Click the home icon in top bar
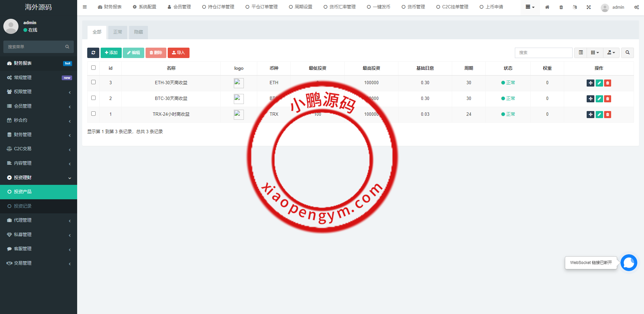 (x=547, y=7)
